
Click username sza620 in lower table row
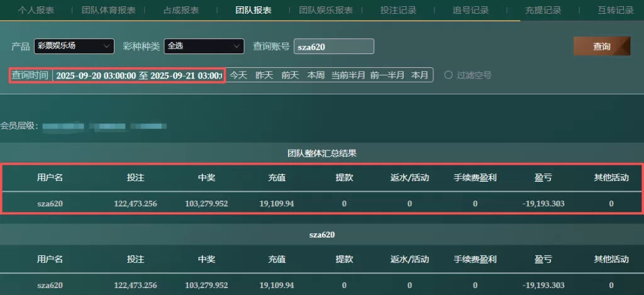[50, 285]
